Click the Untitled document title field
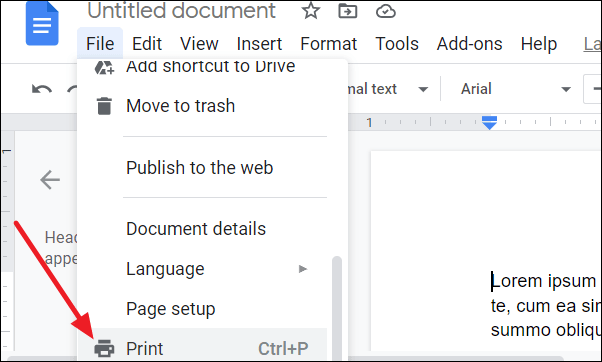 (x=182, y=11)
